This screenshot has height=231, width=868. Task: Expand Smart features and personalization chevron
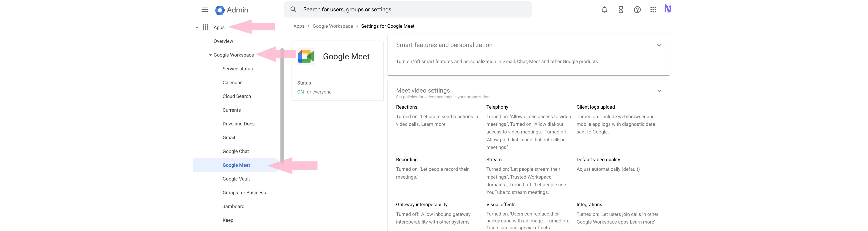[x=659, y=45]
